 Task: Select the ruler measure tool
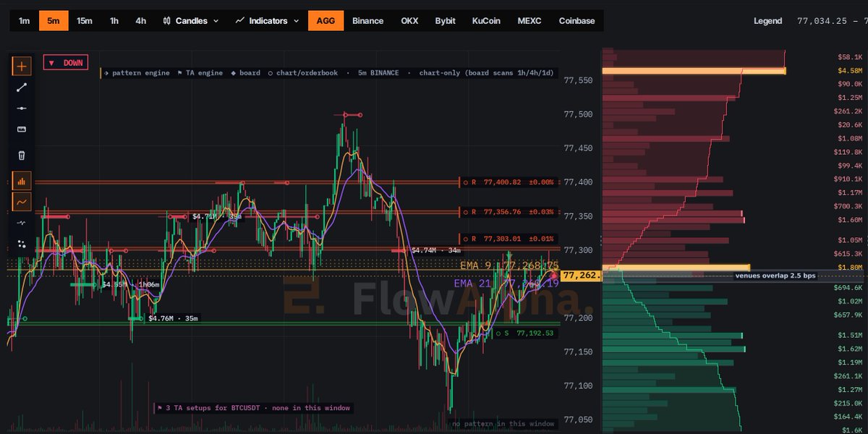click(x=22, y=129)
